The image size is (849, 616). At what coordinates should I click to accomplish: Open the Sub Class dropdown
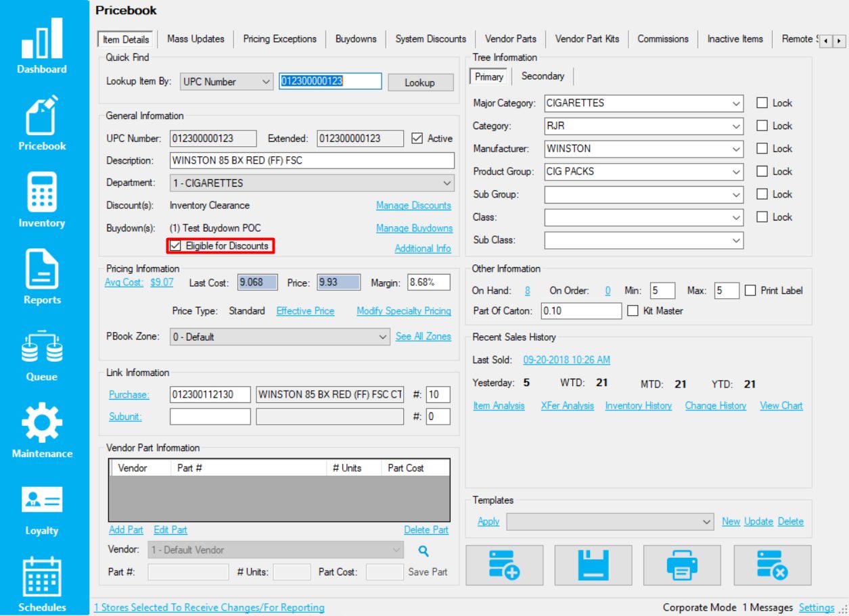point(643,240)
